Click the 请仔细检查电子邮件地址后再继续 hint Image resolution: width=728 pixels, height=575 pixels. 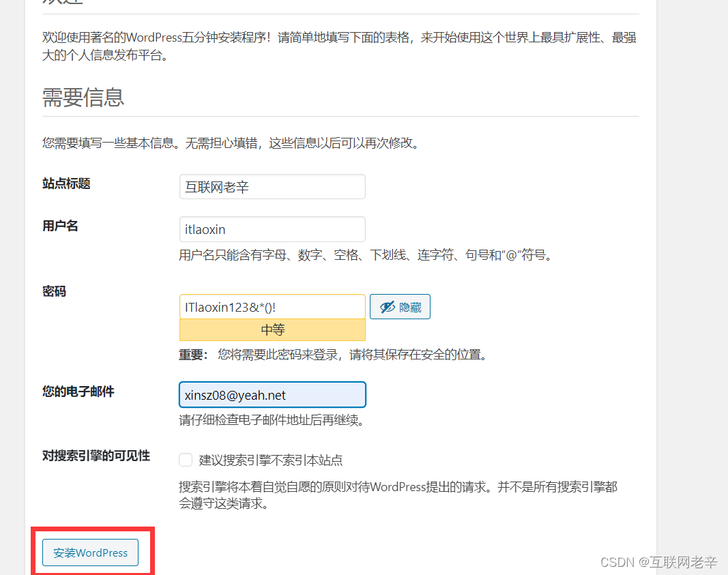tap(273, 420)
